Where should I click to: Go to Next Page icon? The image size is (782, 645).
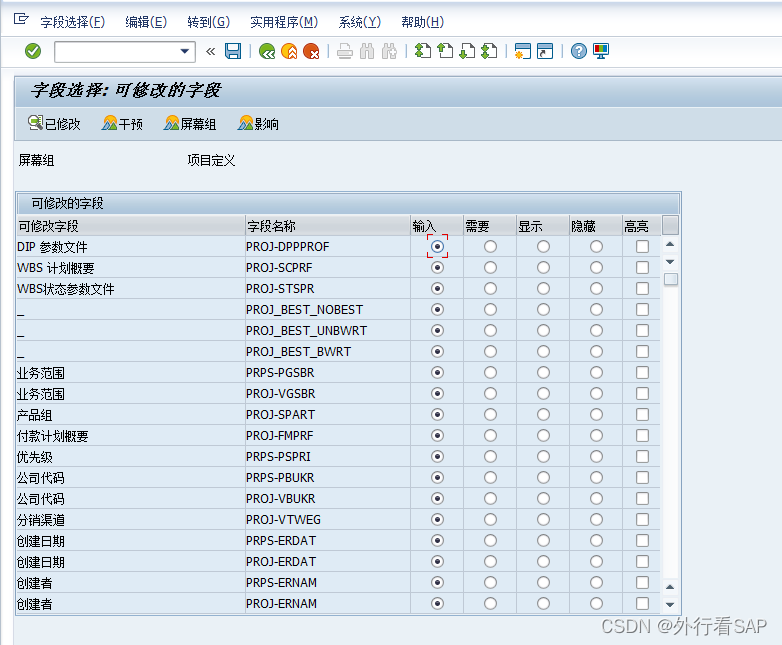pos(467,51)
